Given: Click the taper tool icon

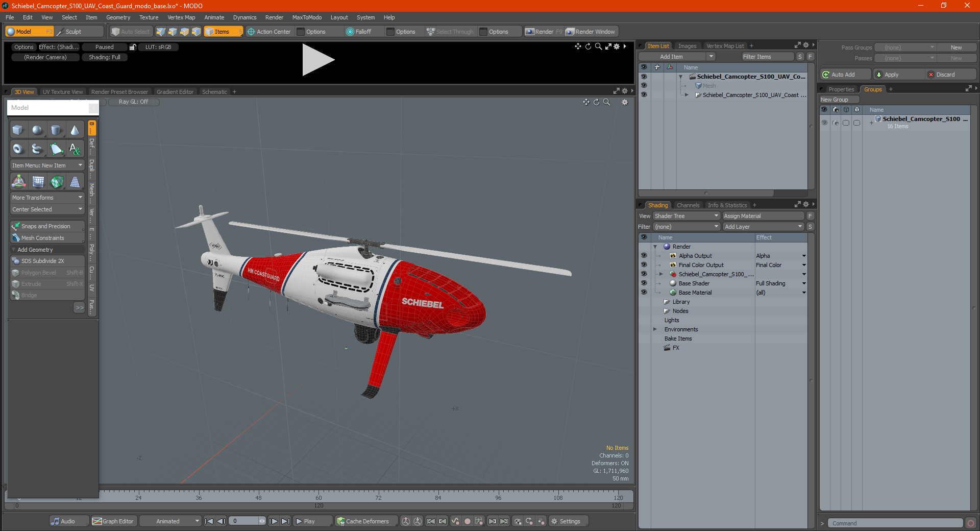Looking at the screenshot, I should coord(75,181).
